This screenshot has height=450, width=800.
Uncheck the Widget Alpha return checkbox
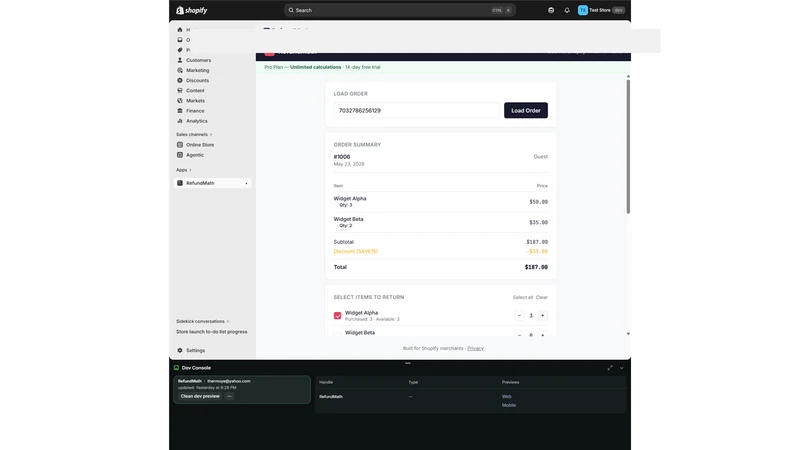pyautogui.click(x=337, y=316)
